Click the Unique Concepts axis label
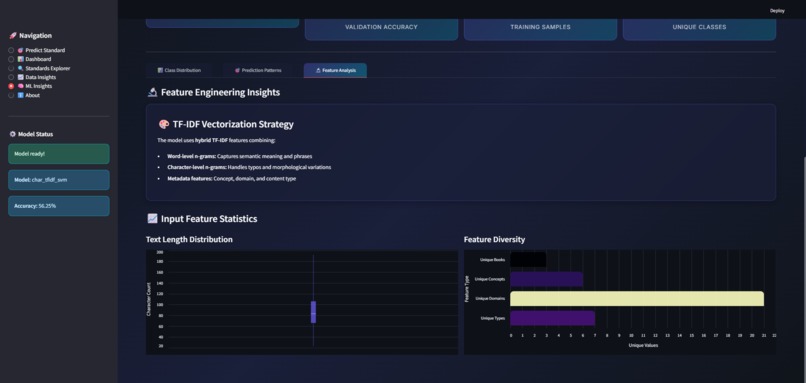Viewport: 806px width, 383px height. pyautogui.click(x=490, y=280)
